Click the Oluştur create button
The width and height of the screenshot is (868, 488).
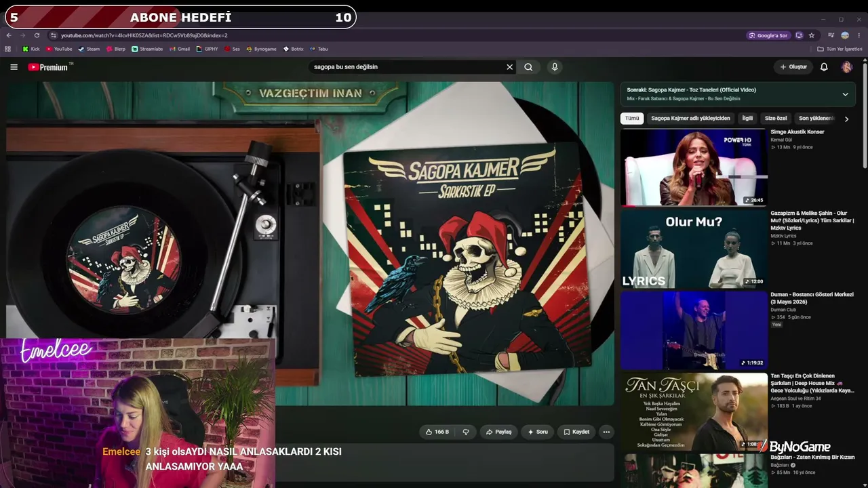click(x=793, y=67)
